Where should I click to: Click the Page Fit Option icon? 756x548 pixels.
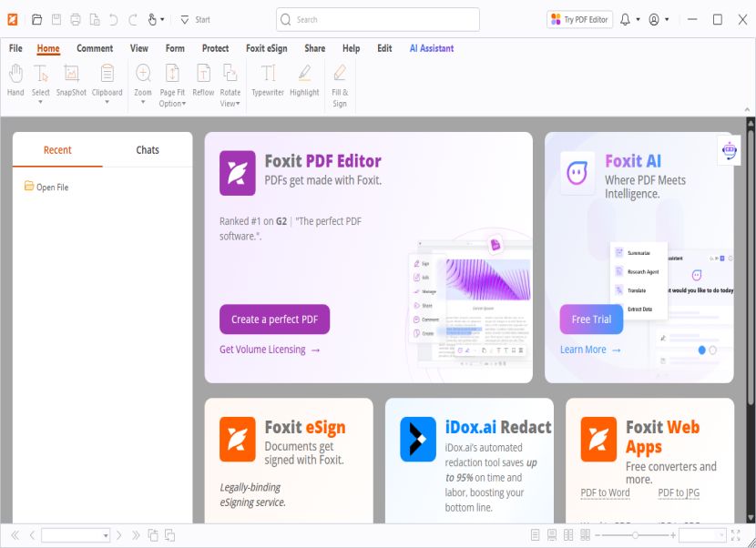coord(172,73)
